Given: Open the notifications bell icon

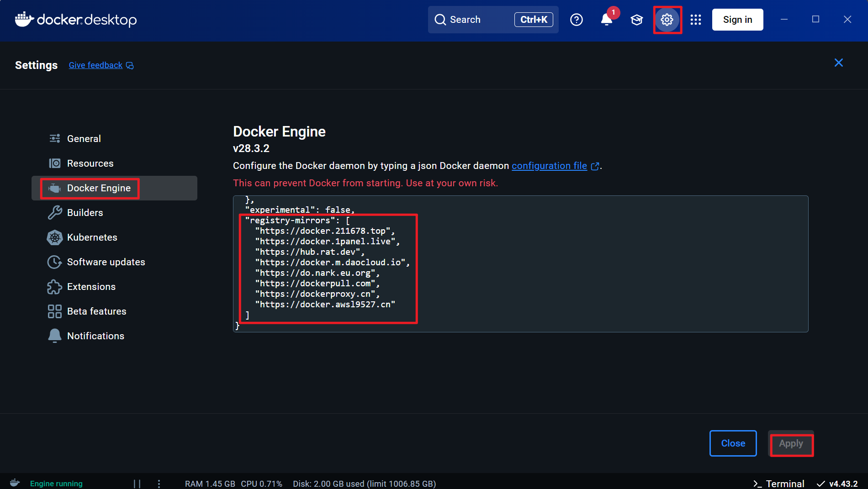Looking at the screenshot, I should click(606, 20).
